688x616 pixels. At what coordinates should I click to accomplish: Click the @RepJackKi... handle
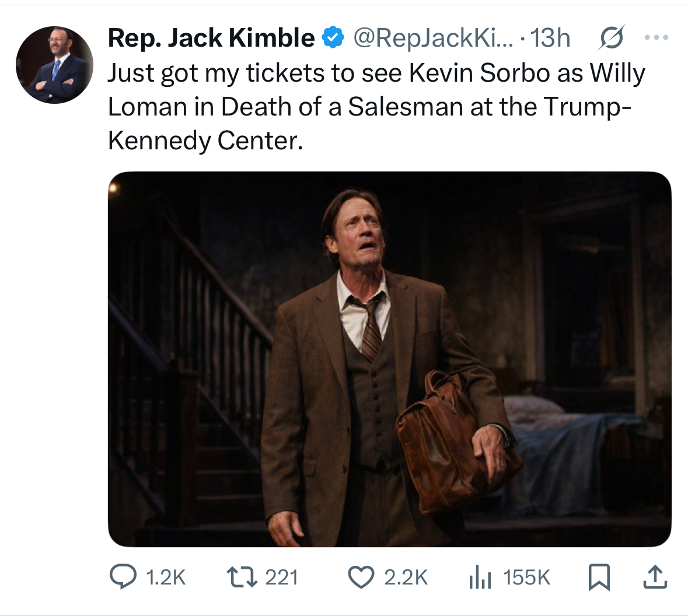pyautogui.click(x=433, y=38)
